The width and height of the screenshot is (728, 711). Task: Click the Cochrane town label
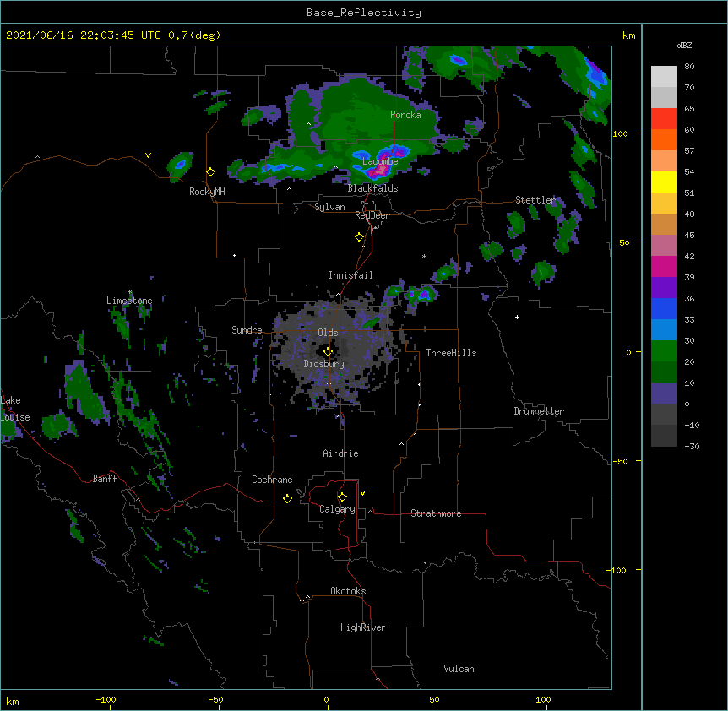[x=272, y=480]
